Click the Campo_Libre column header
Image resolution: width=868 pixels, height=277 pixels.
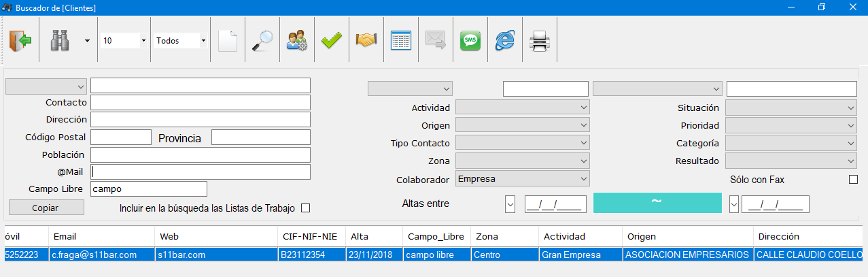(436, 236)
